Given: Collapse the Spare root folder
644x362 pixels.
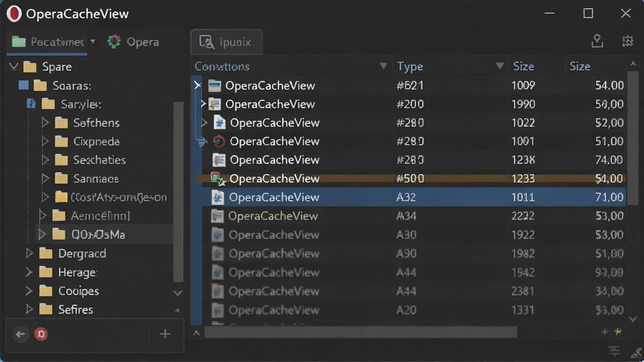Looking at the screenshot, I should 14,67.
